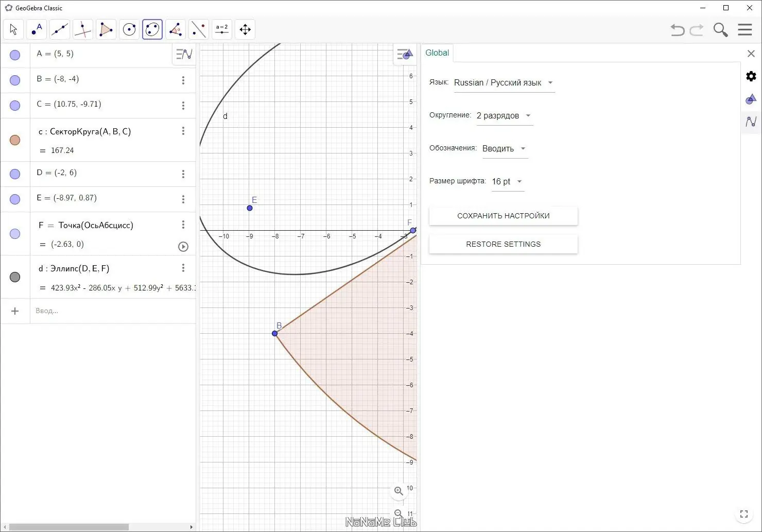Click the horizontal scrollbar in algebra panel
Viewport: 762px width, 532px height.
tap(69, 527)
